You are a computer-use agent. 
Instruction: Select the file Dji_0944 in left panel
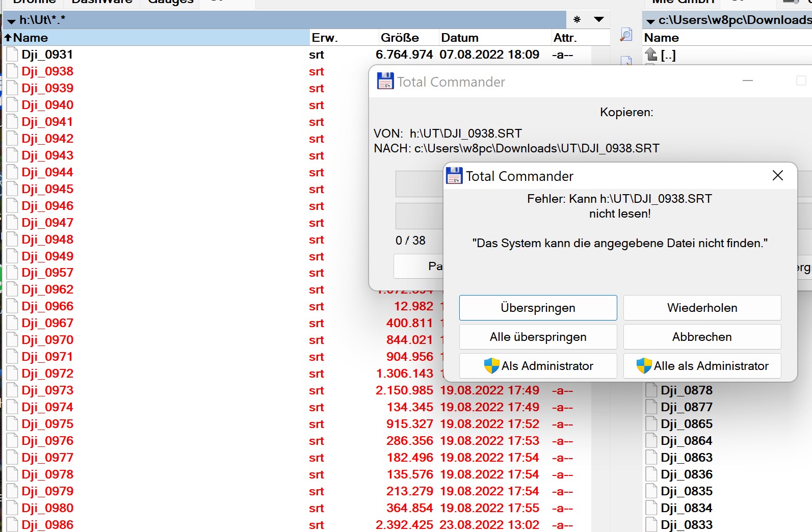(47, 172)
